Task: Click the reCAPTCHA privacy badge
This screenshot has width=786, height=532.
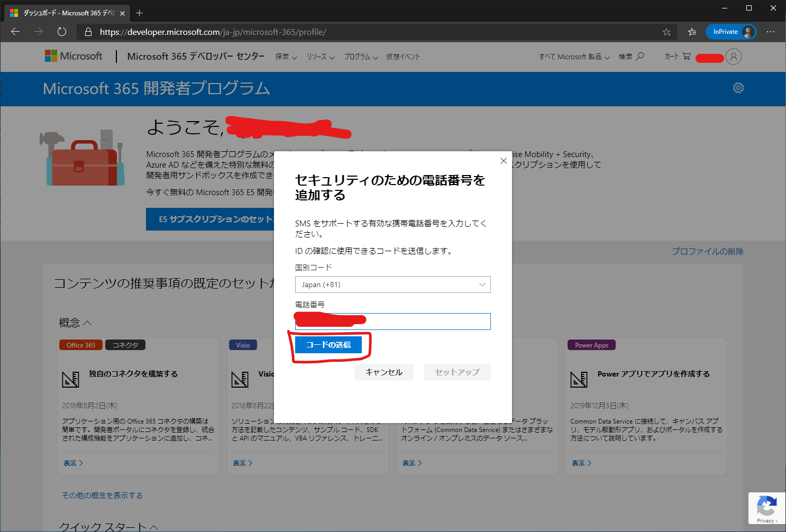Action: point(766,508)
